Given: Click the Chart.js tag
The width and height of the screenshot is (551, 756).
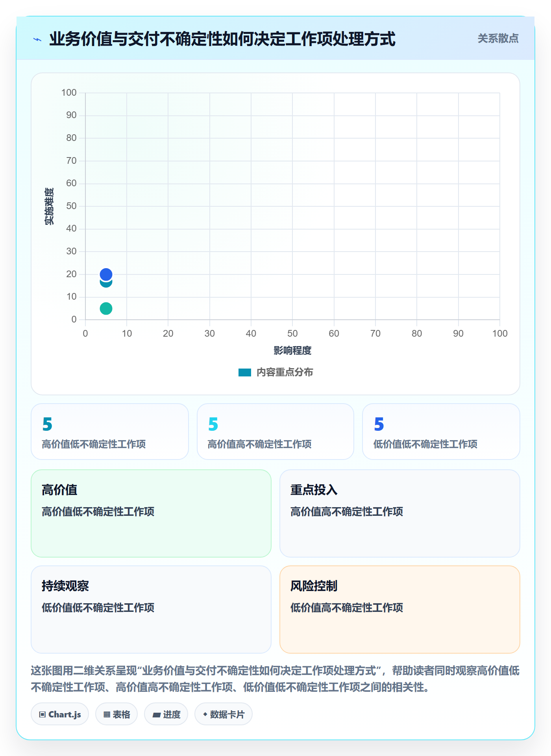Looking at the screenshot, I should (60, 714).
